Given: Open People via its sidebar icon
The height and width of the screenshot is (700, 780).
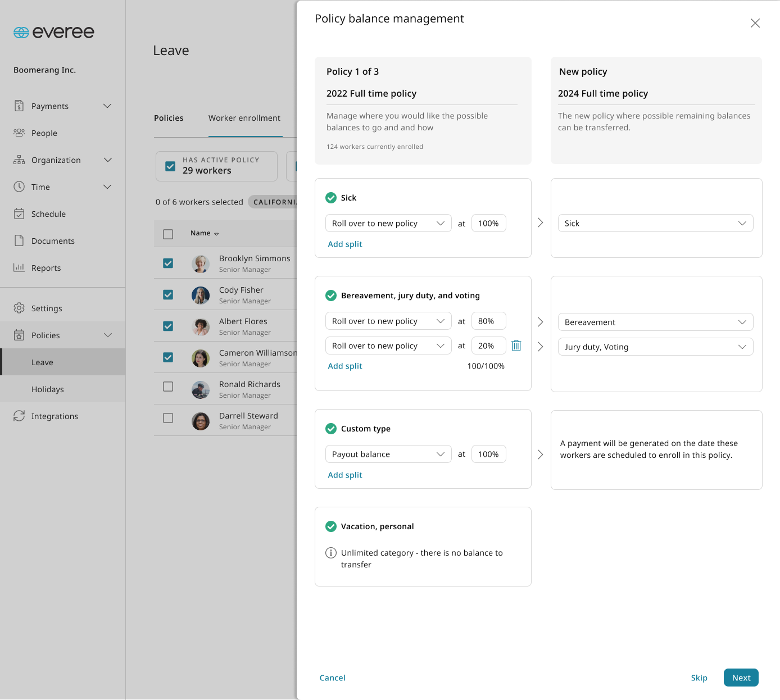Looking at the screenshot, I should [19, 133].
